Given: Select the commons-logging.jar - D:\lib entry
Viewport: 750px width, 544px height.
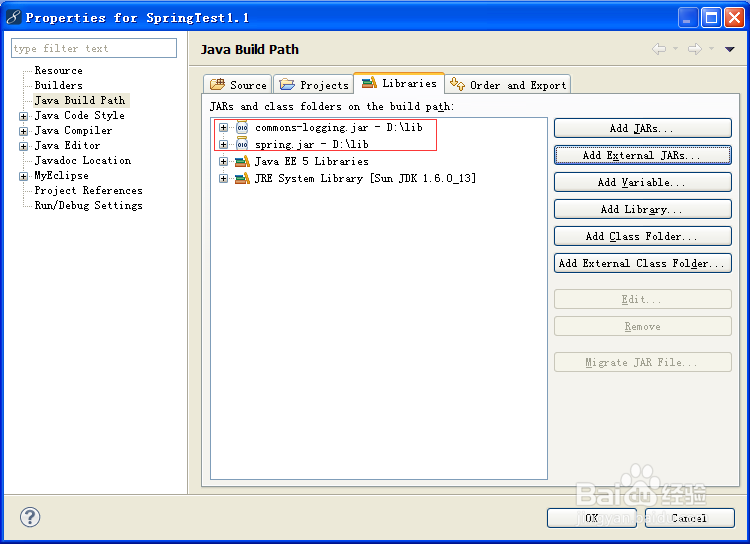Looking at the screenshot, I should [339, 127].
